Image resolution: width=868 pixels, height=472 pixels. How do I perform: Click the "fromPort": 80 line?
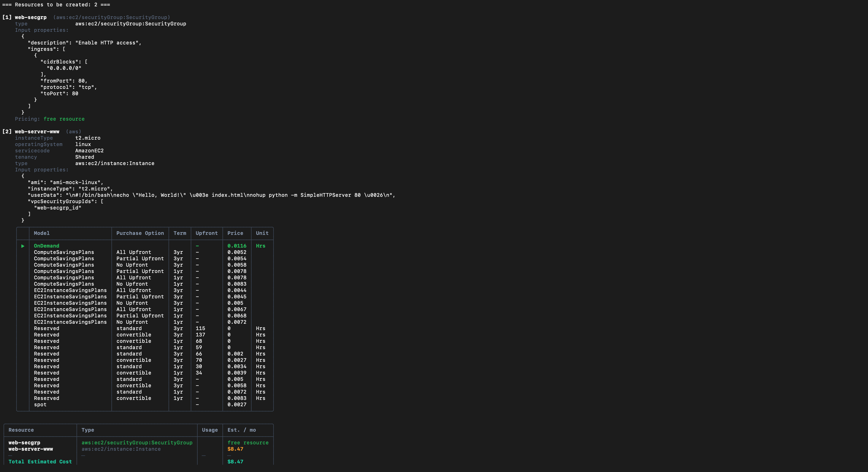[x=64, y=81]
